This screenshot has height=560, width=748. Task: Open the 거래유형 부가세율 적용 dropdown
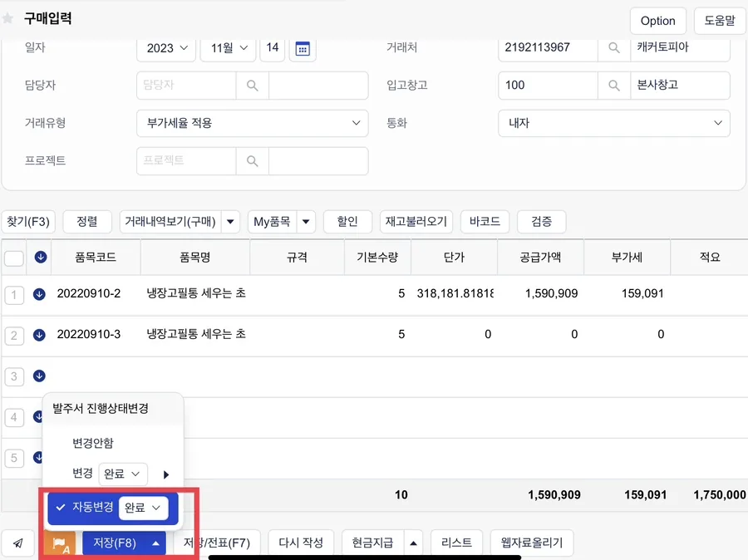pyautogui.click(x=253, y=123)
